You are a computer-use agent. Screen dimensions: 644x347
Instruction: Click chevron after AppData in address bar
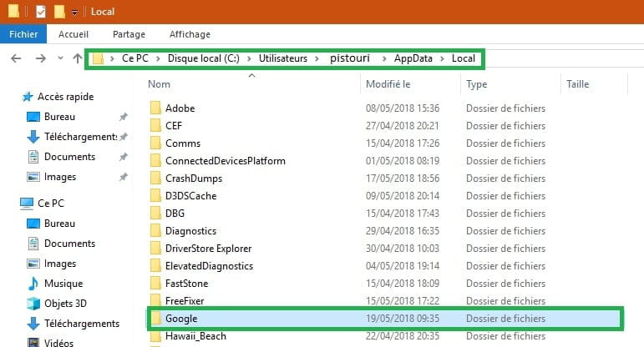tap(442, 58)
